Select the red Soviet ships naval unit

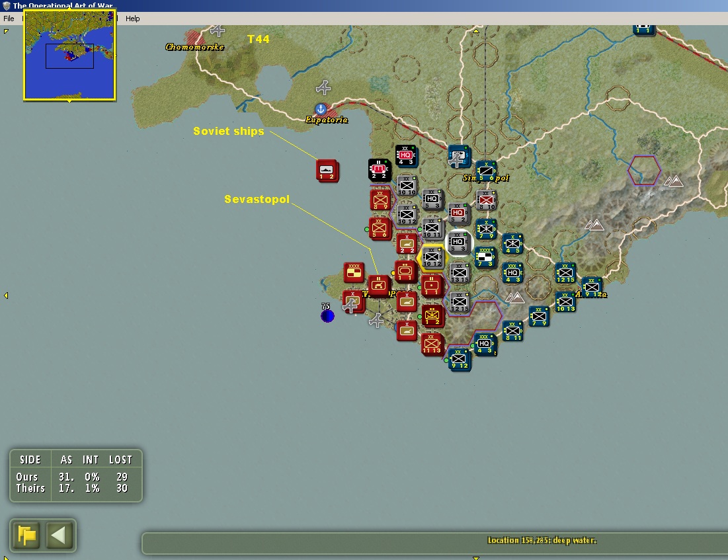(x=327, y=171)
